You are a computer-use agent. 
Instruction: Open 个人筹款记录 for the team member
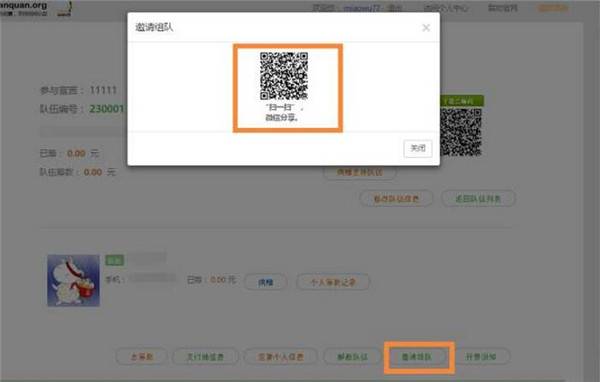click(333, 282)
